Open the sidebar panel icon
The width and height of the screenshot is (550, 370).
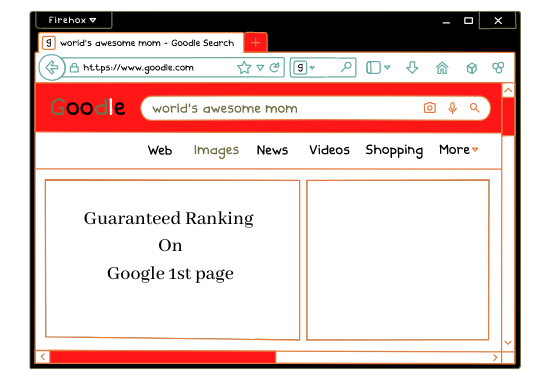373,67
